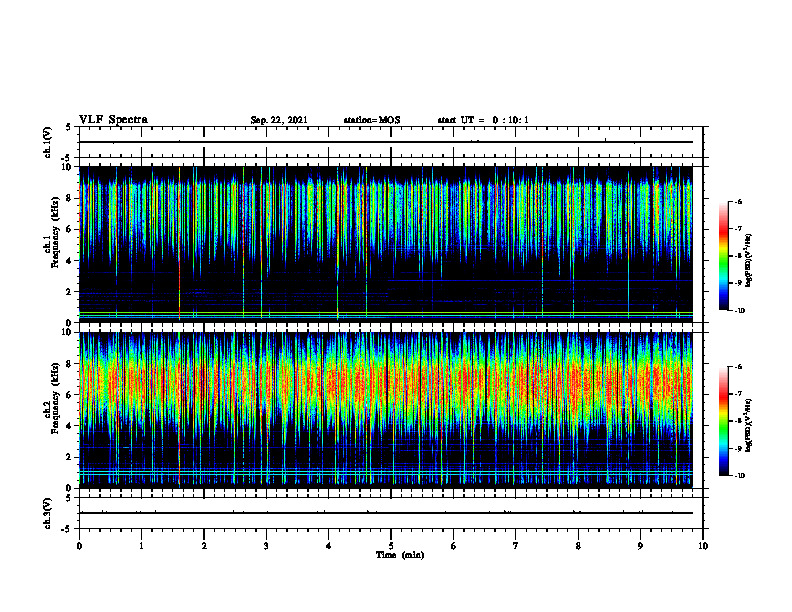
Task: Click the ch.1 spectrogram color scale bar
Action: pyautogui.click(x=723, y=256)
